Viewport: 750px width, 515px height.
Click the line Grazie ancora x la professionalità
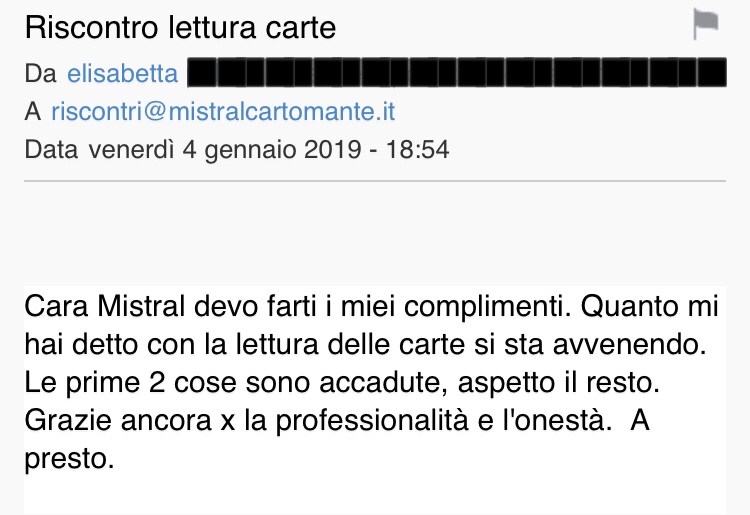(x=337, y=421)
